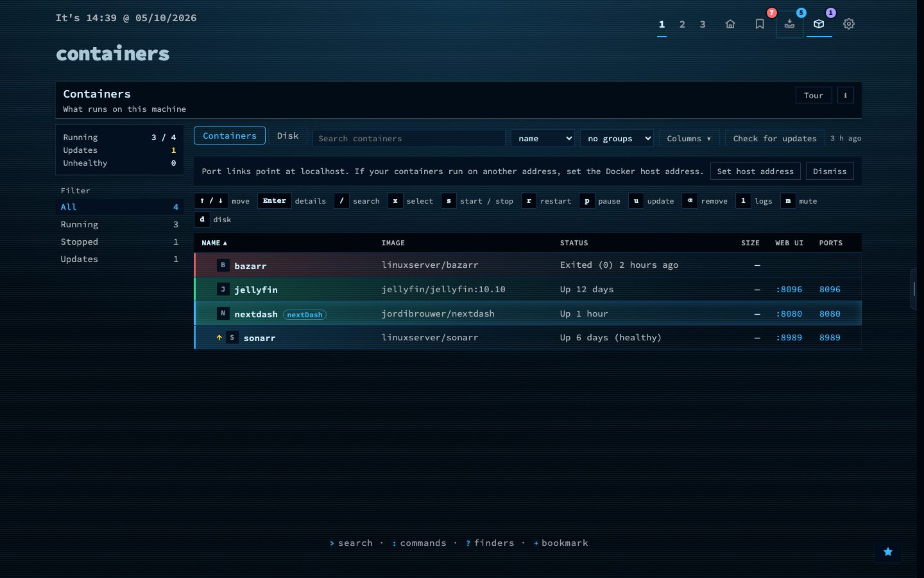Viewport: 924px width, 578px height.
Task: Select the jellyfin container row name
Action: [x=256, y=290]
